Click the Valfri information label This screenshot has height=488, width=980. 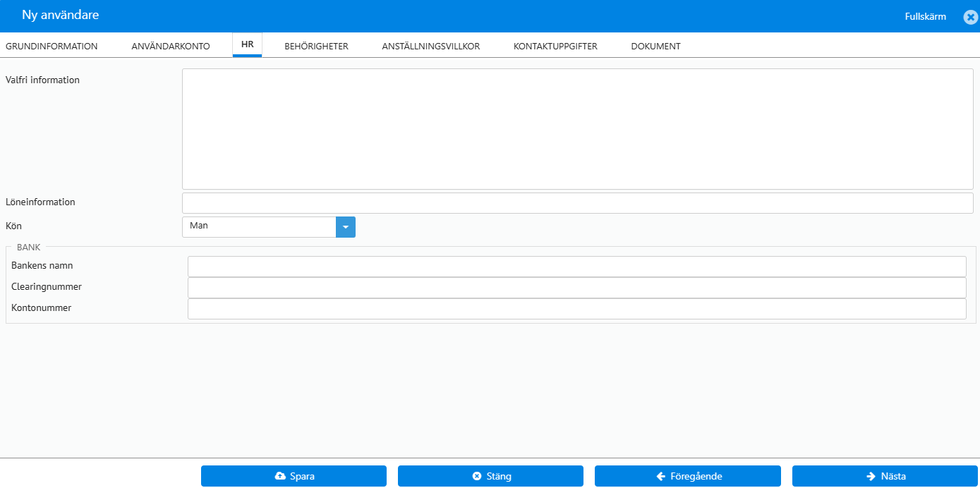point(42,80)
